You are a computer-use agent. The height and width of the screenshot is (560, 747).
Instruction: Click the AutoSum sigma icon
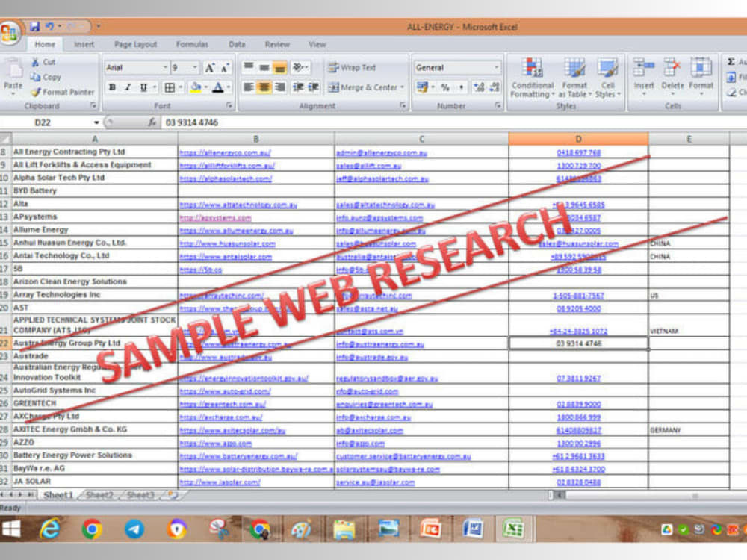731,62
